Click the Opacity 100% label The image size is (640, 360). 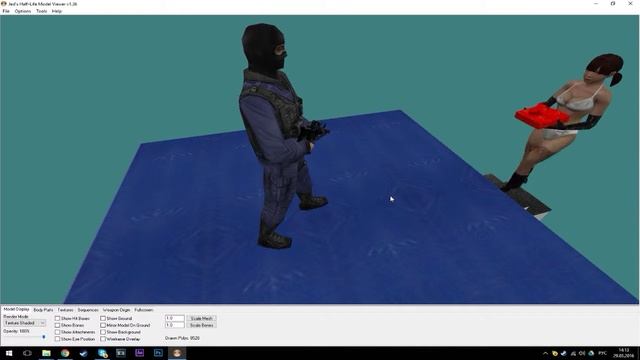click(16, 331)
